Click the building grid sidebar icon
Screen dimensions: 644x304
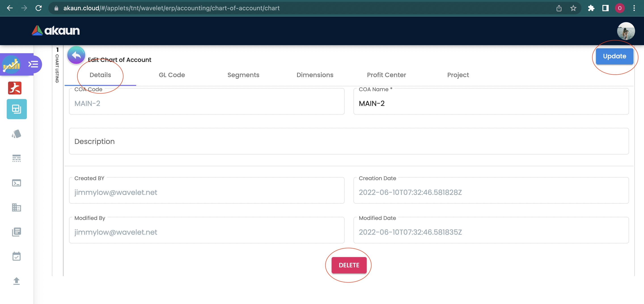(x=17, y=207)
